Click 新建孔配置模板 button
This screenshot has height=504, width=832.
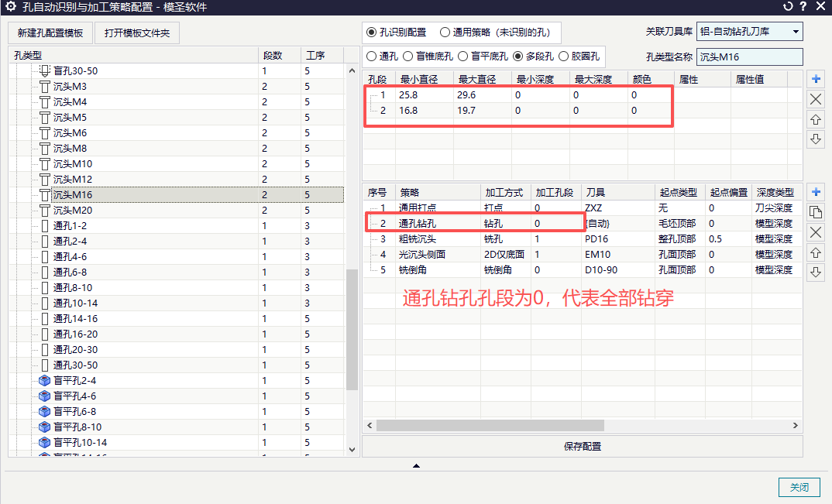tap(50, 33)
